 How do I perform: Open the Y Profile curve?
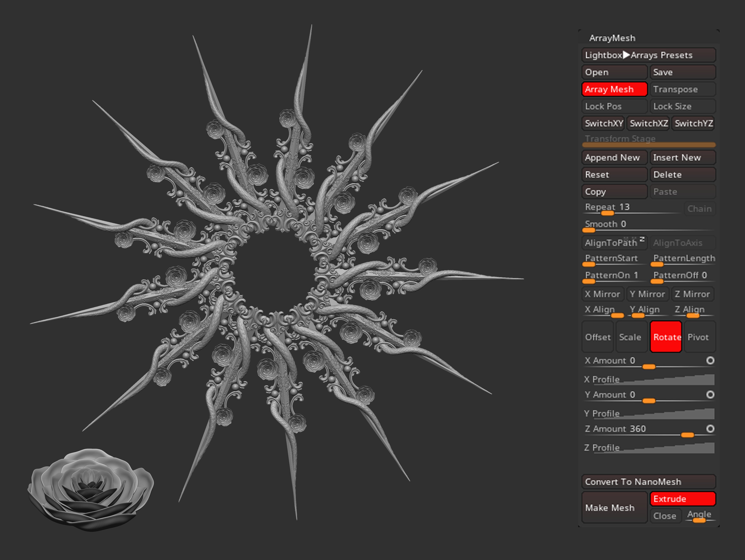pyautogui.click(x=649, y=414)
